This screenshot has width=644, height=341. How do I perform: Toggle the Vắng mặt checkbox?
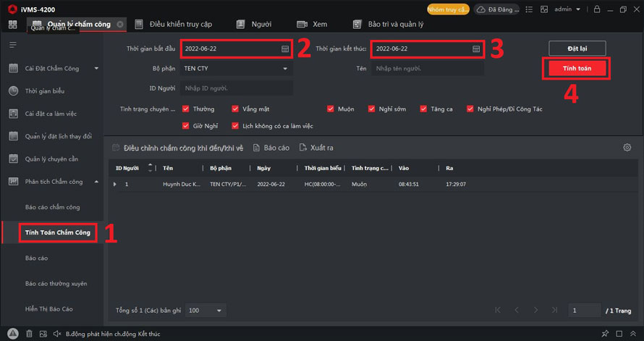coord(235,109)
